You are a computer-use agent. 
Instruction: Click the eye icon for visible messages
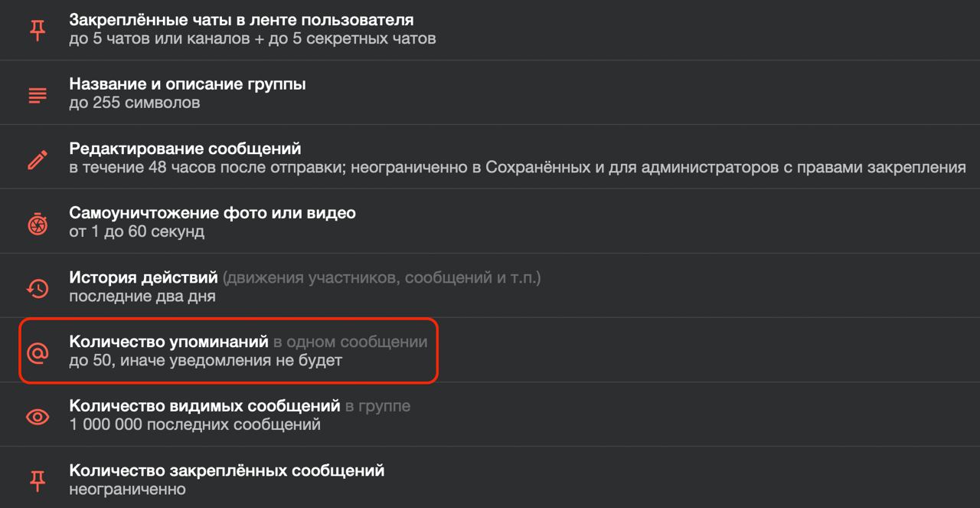click(x=38, y=417)
